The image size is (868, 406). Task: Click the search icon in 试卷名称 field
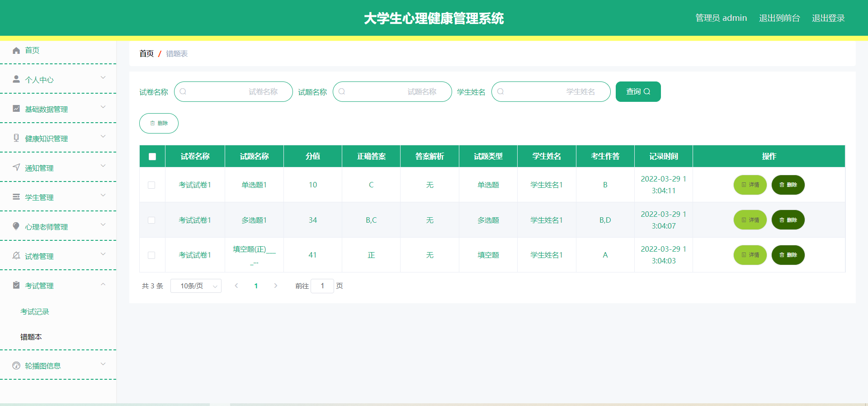click(x=183, y=91)
